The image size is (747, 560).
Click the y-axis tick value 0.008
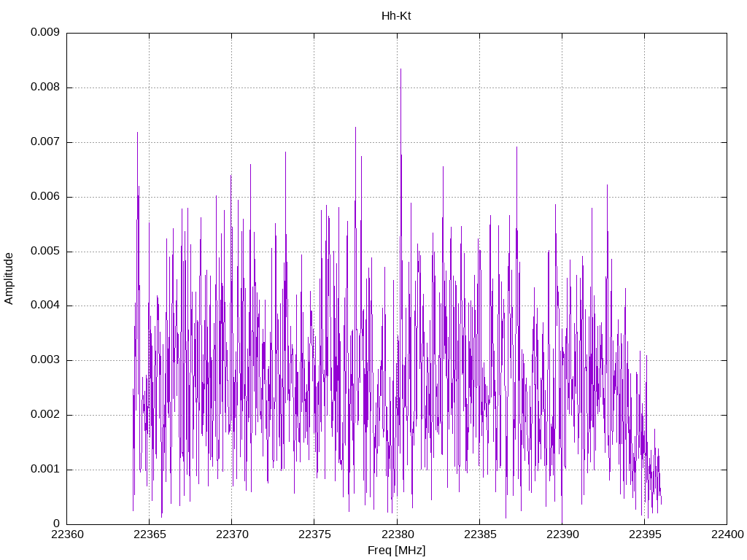(45, 87)
